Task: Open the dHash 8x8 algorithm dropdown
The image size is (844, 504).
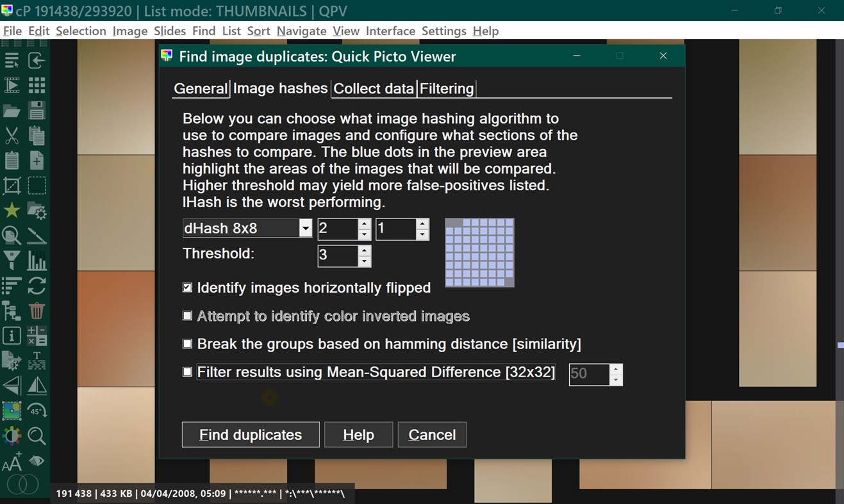Action: coord(306,228)
